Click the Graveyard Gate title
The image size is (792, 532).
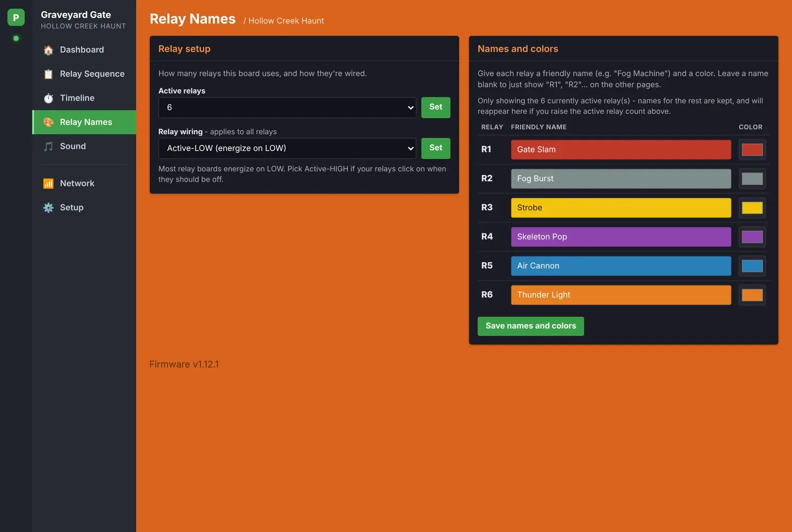click(x=76, y=15)
